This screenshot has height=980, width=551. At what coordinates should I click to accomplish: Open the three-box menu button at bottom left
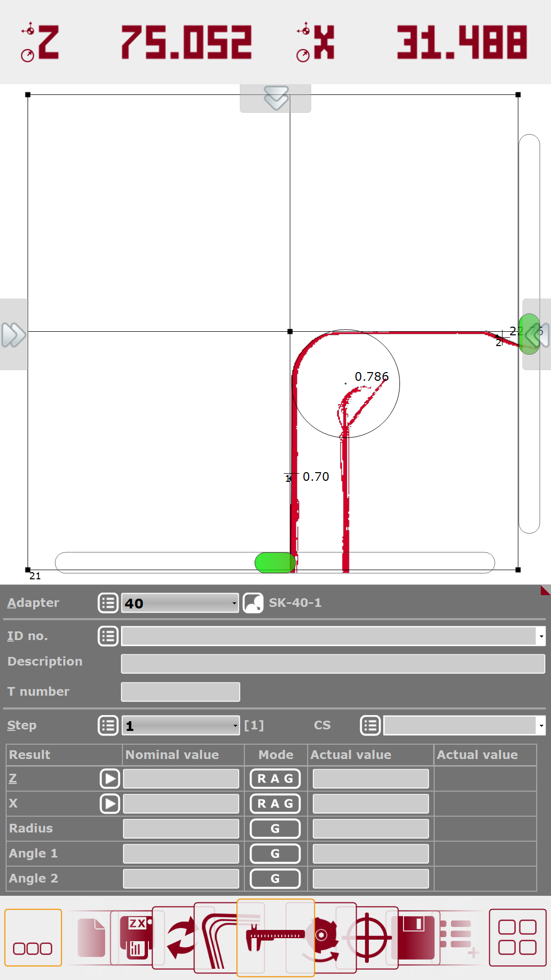coord(33,938)
